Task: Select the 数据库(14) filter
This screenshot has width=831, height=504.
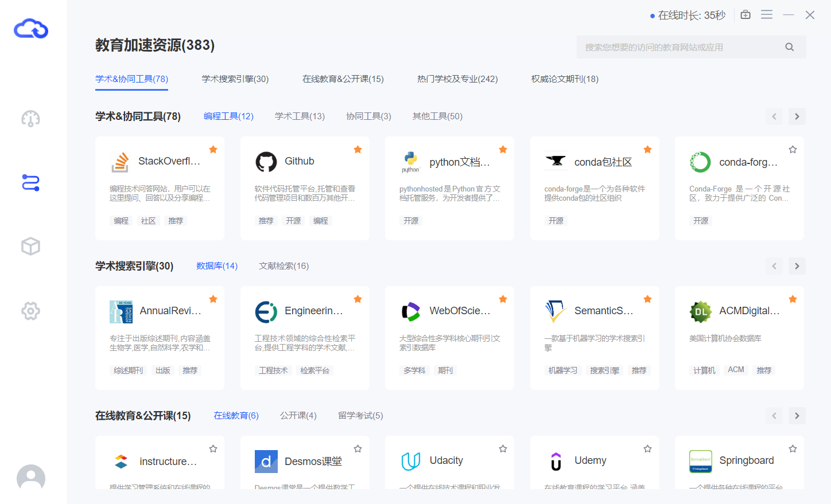Action: (x=217, y=266)
